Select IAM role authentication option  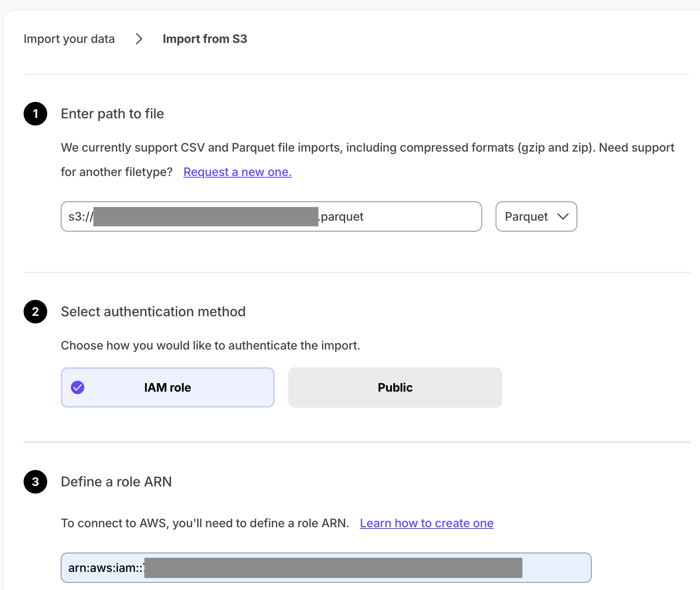point(168,387)
